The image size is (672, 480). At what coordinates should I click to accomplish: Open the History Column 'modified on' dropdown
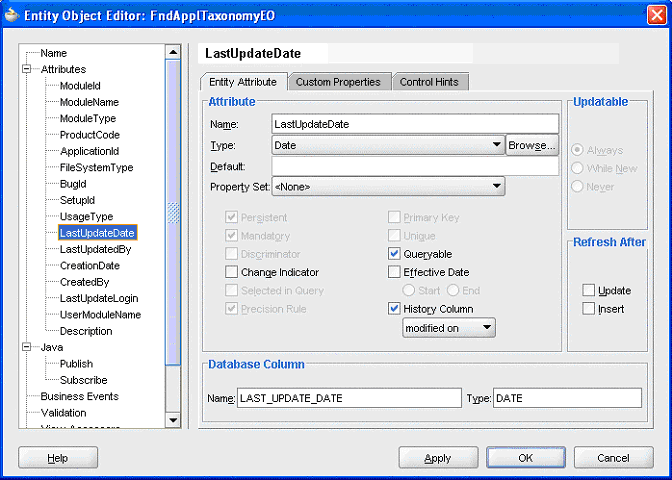point(449,328)
